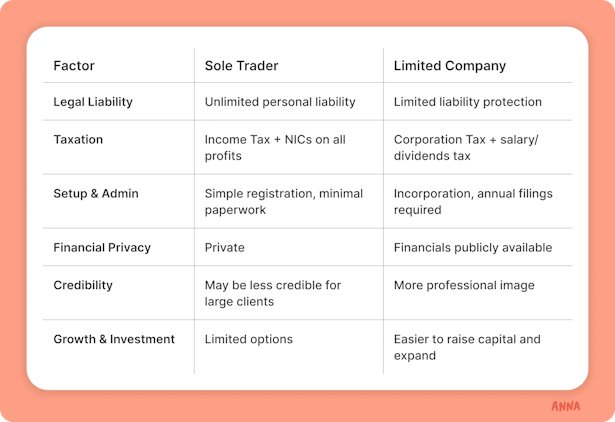Click the Setup & Admin row label
Viewport: 615px width, 422px height.
pos(96,193)
